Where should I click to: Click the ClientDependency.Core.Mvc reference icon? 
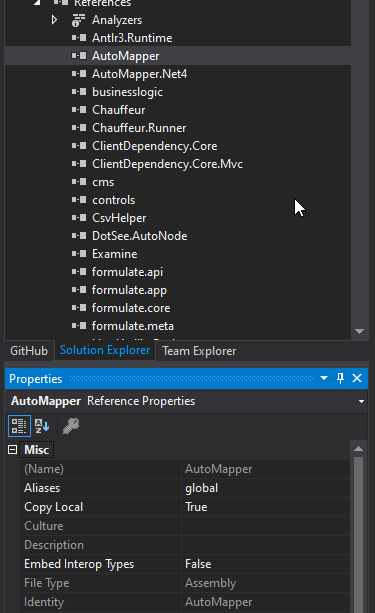point(79,164)
